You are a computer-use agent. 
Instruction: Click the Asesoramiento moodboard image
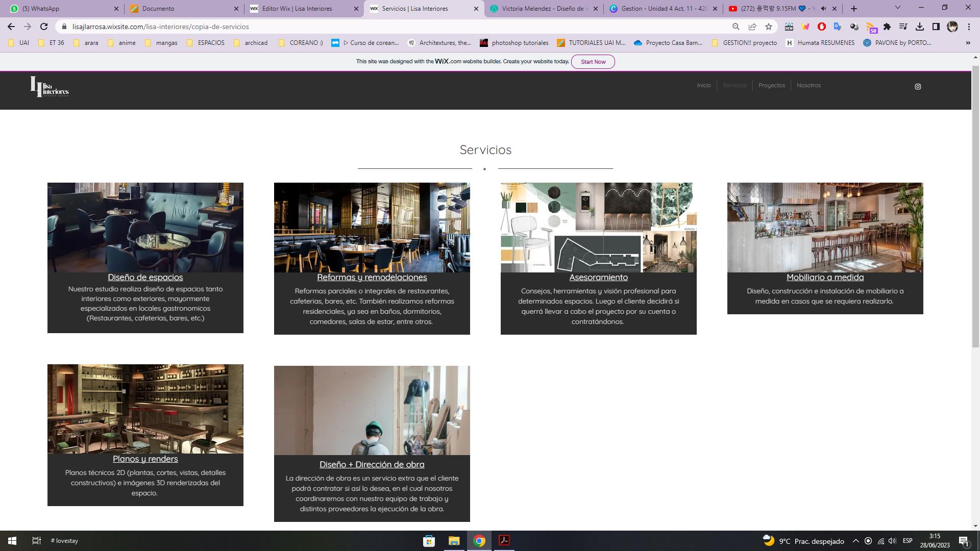pyautogui.click(x=598, y=228)
